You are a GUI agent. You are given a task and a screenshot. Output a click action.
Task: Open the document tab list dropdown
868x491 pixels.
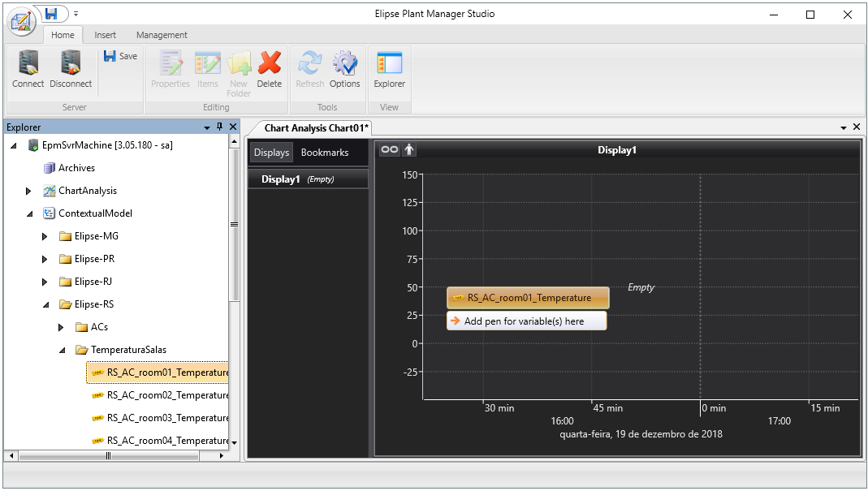844,127
